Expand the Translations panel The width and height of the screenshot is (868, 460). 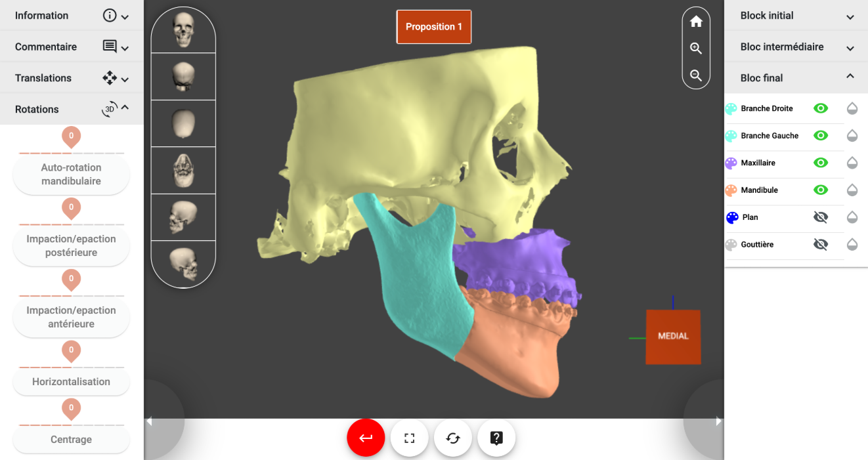[72, 78]
